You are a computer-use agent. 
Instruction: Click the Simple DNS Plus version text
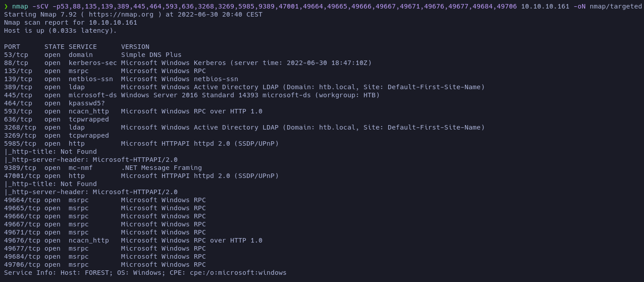(x=151, y=55)
